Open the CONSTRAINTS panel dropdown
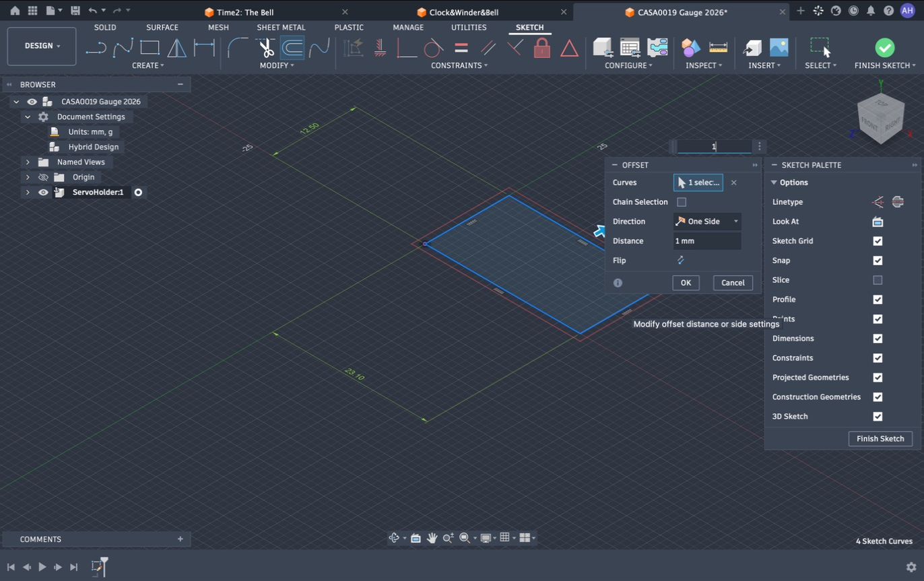Viewport: 924px width, 581px height. [x=459, y=65]
